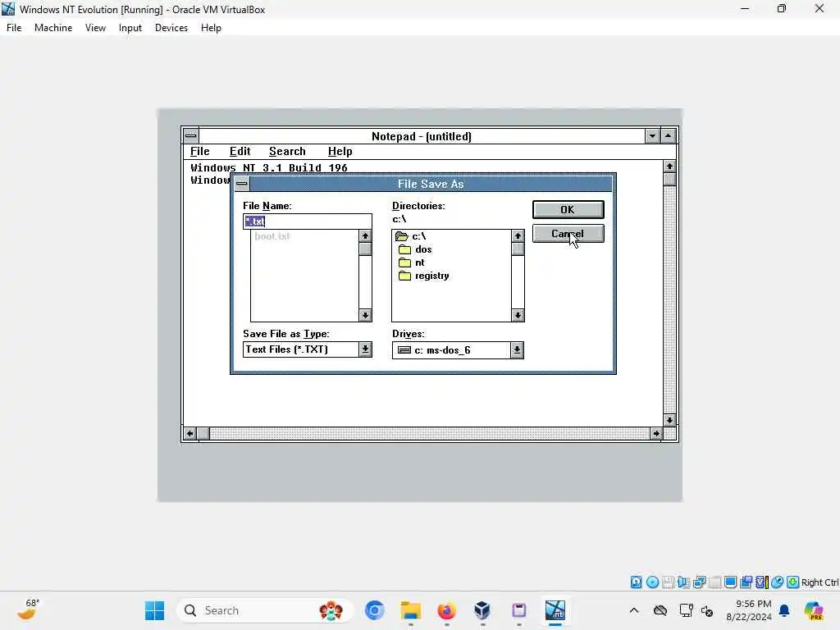This screenshot has height=630, width=840.
Task: Click the File Name text field
Action: point(308,221)
